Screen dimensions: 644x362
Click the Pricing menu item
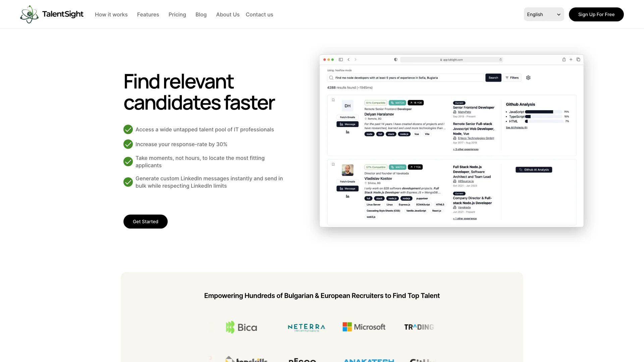(177, 14)
